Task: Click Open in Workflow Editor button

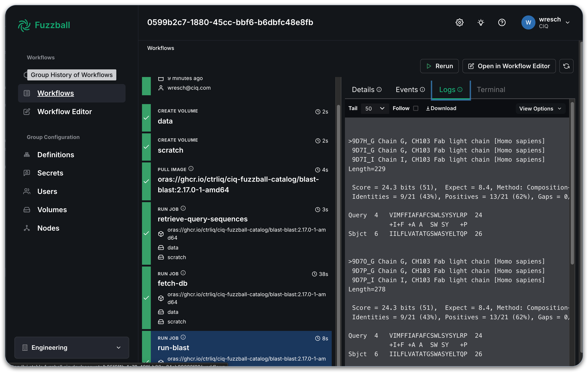Action: tap(509, 66)
